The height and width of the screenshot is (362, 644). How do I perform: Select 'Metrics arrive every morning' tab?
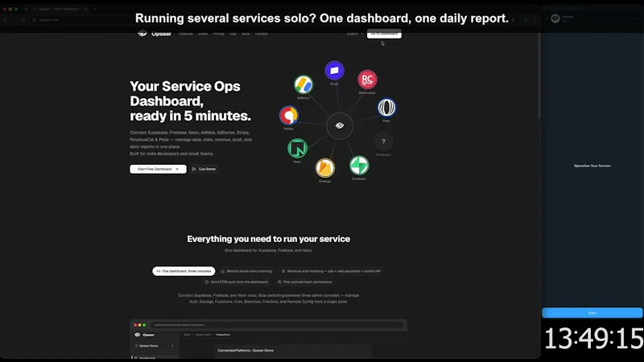click(246, 271)
